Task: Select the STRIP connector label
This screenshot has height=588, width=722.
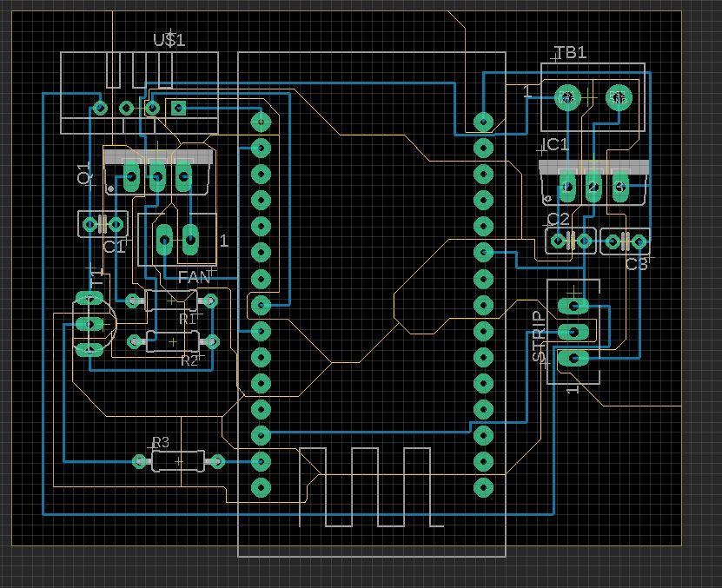Action: click(x=539, y=336)
